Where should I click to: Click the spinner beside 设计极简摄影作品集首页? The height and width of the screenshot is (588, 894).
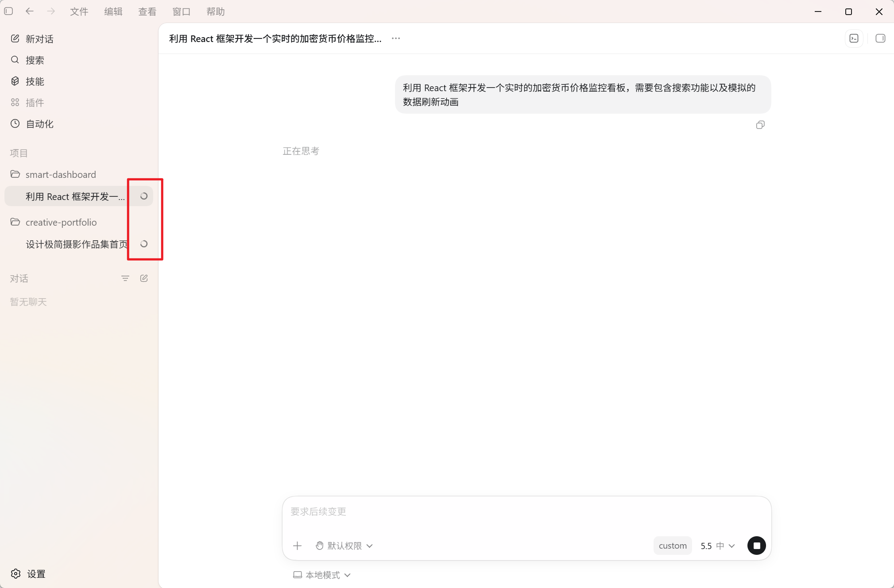[x=144, y=244]
